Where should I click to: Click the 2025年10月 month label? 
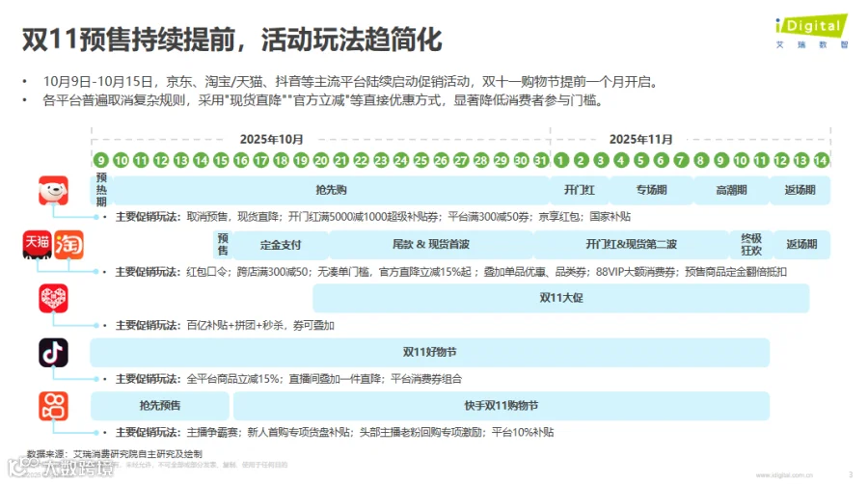[271, 140]
